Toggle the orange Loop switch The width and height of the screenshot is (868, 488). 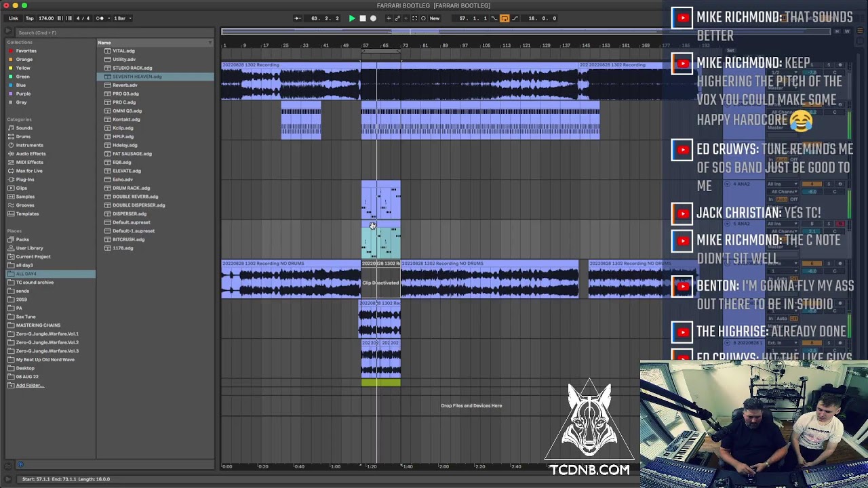[x=505, y=18]
